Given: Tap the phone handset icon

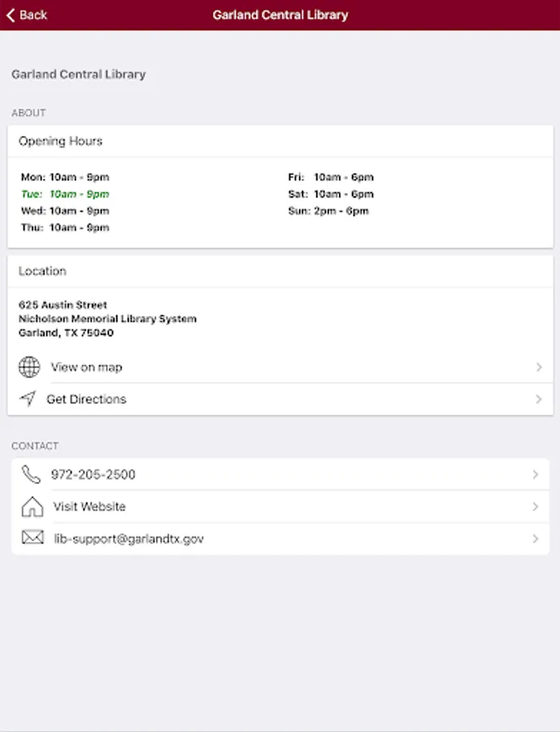Looking at the screenshot, I should point(31,474).
